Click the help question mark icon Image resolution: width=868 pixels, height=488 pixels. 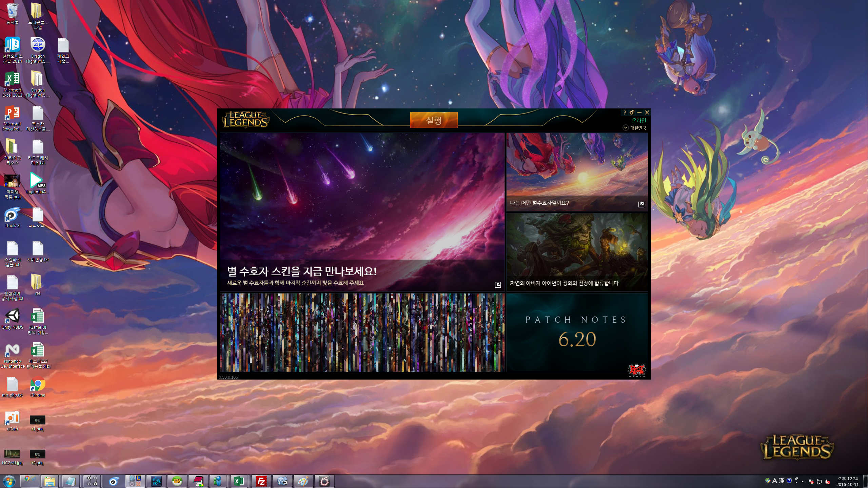point(625,113)
